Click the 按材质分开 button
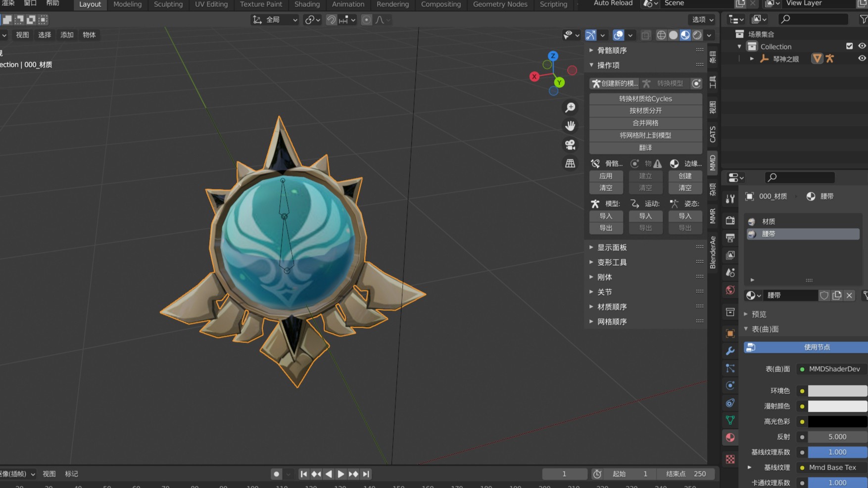The image size is (868, 488). pos(645,111)
